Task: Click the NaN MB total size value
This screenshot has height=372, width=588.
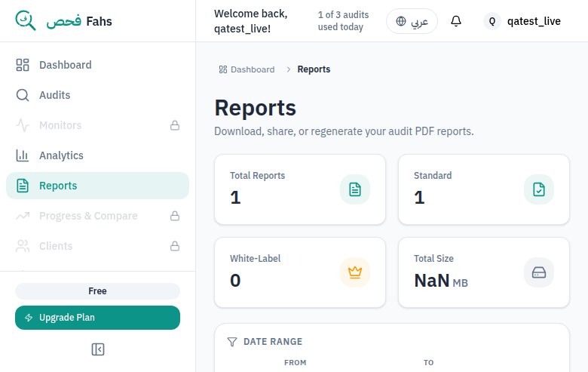Action: (x=441, y=281)
